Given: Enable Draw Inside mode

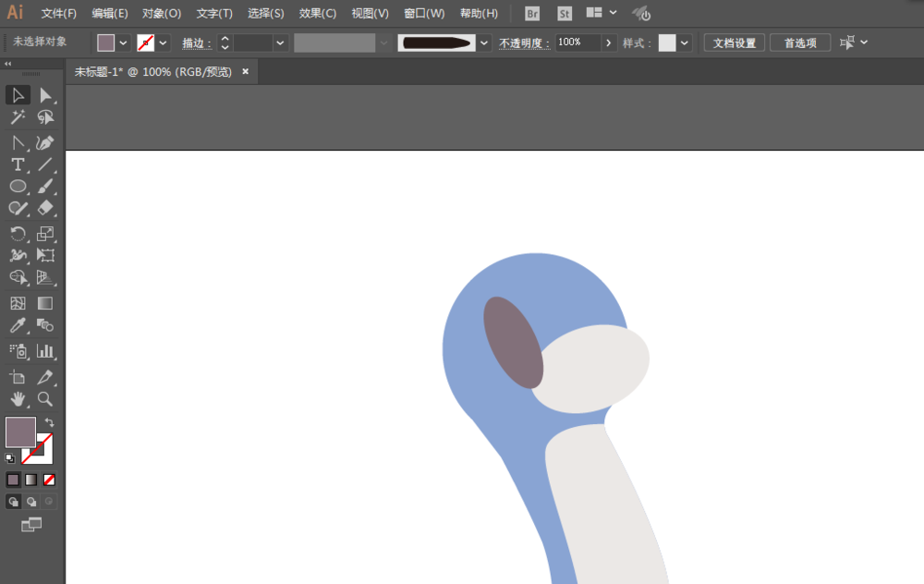Looking at the screenshot, I should point(49,502).
